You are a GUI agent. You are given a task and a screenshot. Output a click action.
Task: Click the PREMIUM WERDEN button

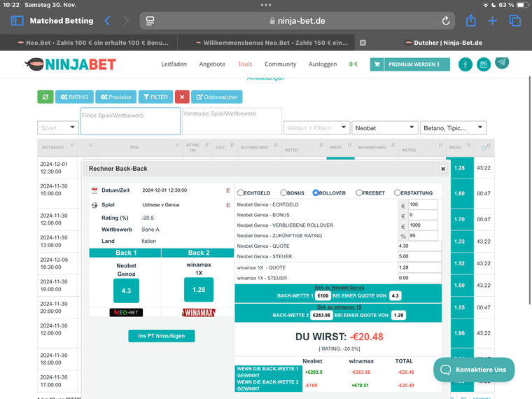(x=410, y=64)
